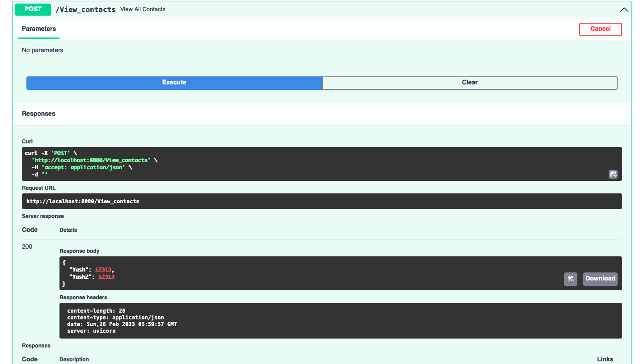The height and width of the screenshot is (364, 644).
Task: Click the /View_contacts endpoint path
Action: (85, 9)
